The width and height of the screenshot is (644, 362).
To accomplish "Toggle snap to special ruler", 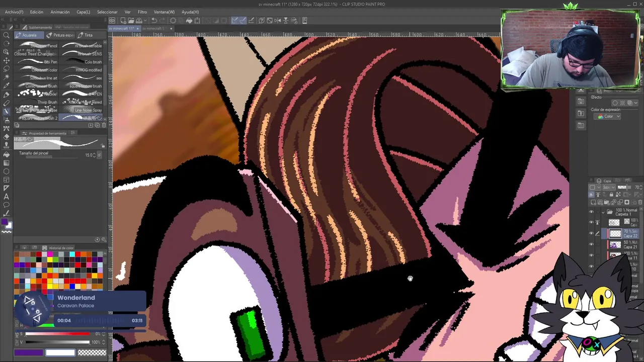I will point(243,21).
